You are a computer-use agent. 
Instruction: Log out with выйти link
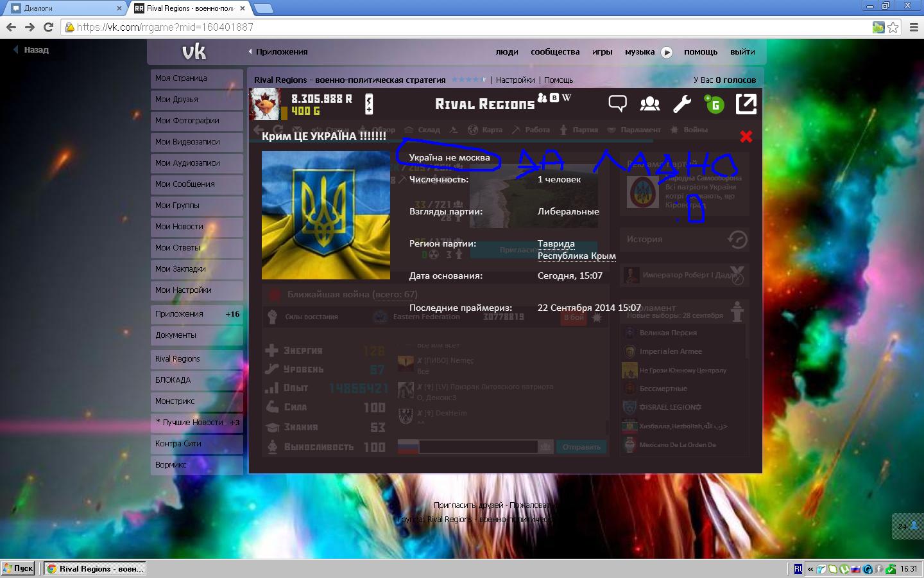(x=742, y=52)
